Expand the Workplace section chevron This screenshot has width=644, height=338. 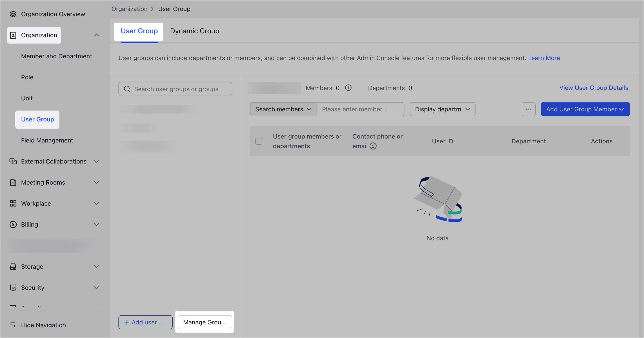(x=97, y=203)
